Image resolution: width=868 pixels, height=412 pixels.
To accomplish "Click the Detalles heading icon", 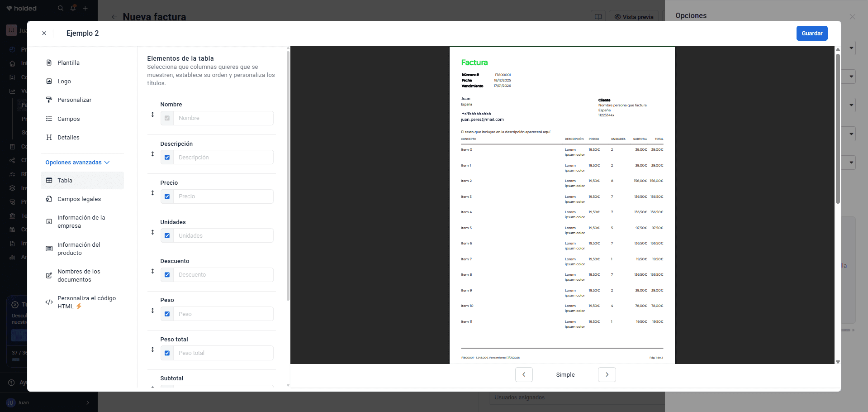I will pos(49,137).
